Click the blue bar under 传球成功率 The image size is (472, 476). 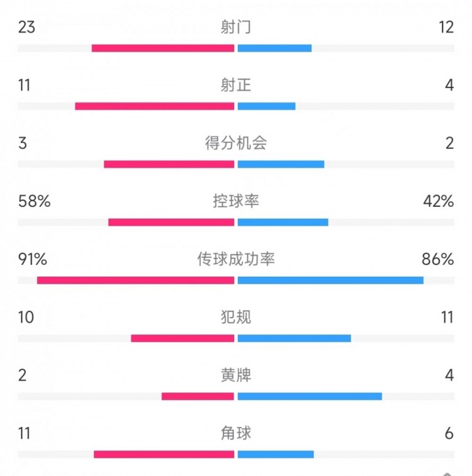pos(330,280)
